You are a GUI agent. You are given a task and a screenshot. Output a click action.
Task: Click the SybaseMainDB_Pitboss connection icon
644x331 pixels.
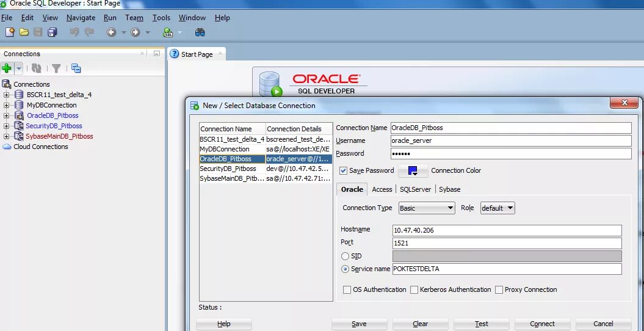pyautogui.click(x=19, y=136)
